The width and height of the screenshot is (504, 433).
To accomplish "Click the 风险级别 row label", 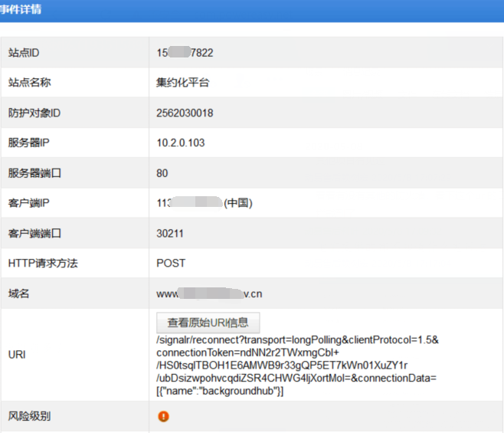I will click(29, 417).
